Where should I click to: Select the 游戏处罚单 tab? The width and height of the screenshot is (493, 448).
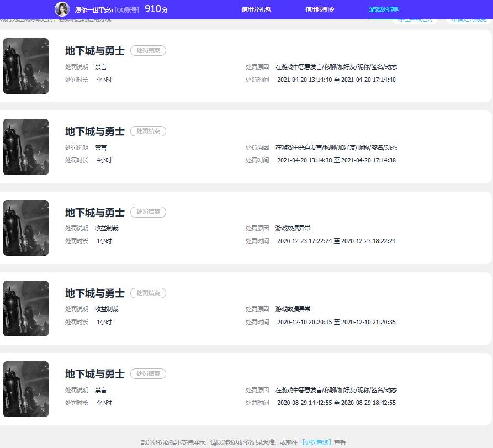click(384, 9)
